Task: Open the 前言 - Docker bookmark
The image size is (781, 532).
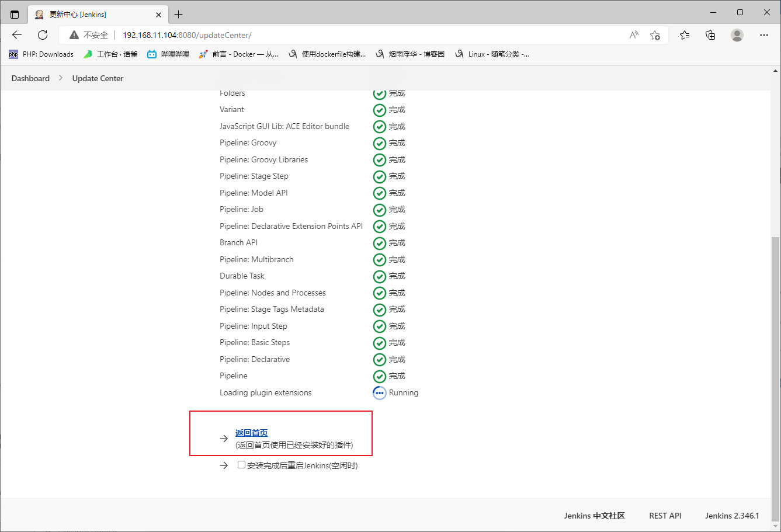Action: tap(238, 54)
